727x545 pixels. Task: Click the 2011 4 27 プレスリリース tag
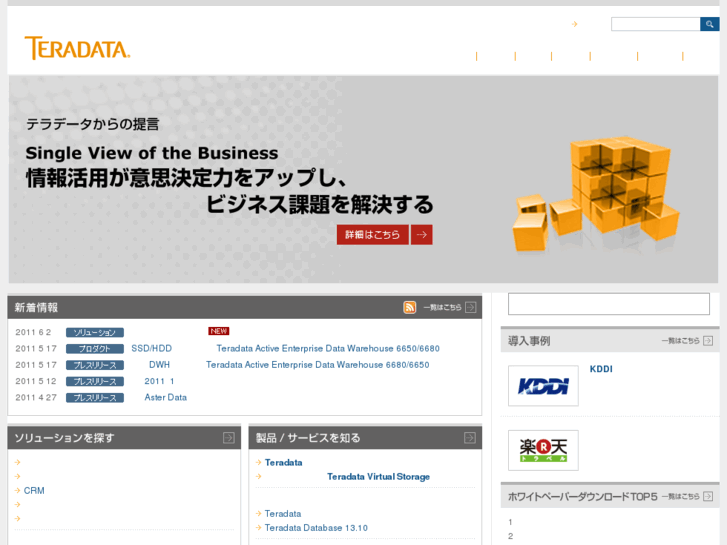(95, 398)
